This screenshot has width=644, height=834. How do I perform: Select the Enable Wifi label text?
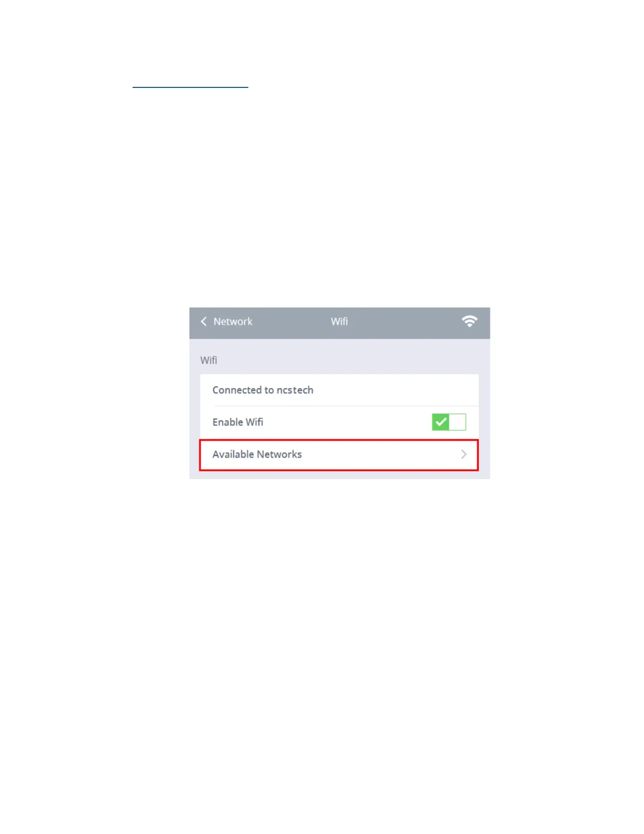click(x=238, y=422)
